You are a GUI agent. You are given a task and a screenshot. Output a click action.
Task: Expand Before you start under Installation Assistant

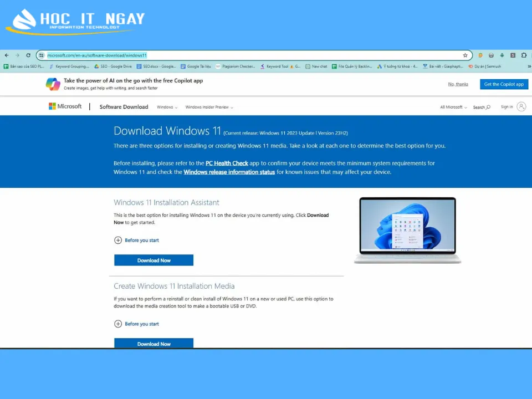[136, 240]
